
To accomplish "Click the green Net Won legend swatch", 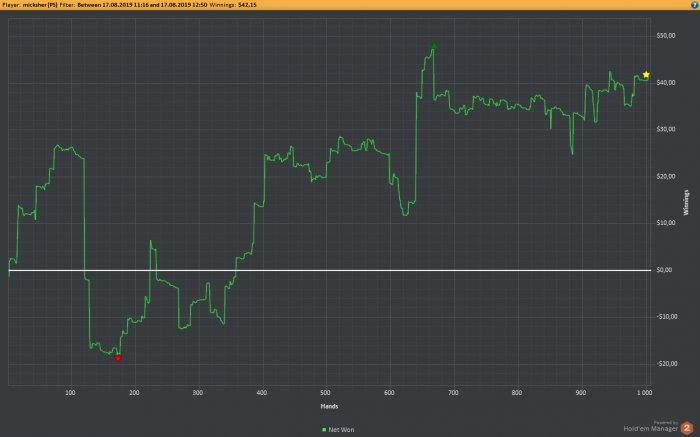I will (x=324, y=430).
